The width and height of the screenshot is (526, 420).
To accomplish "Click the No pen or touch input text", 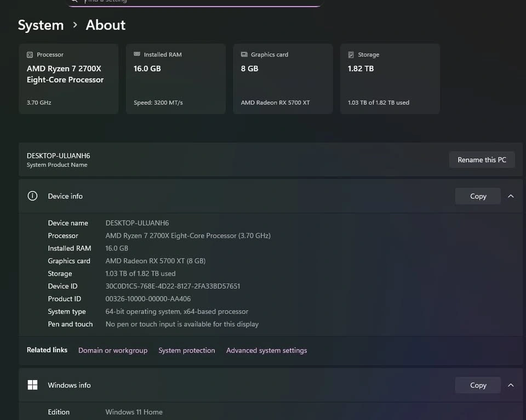I will pyautogui.click(x=182, y=324).
